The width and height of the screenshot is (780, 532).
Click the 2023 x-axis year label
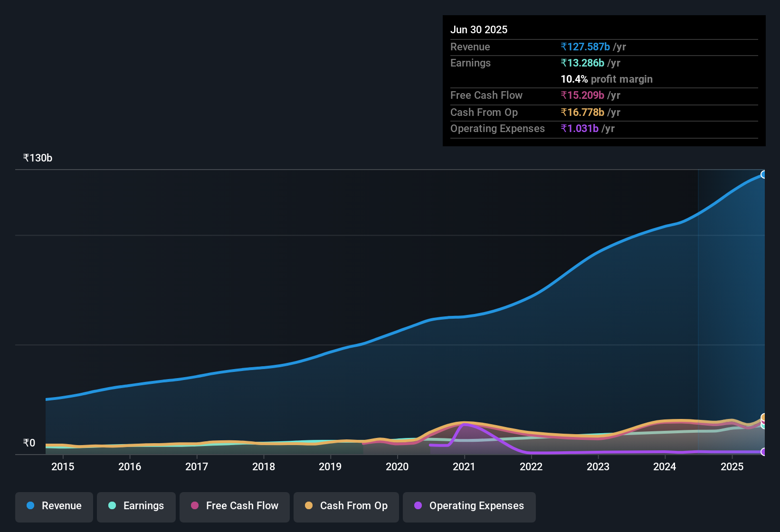pos(598,466)
